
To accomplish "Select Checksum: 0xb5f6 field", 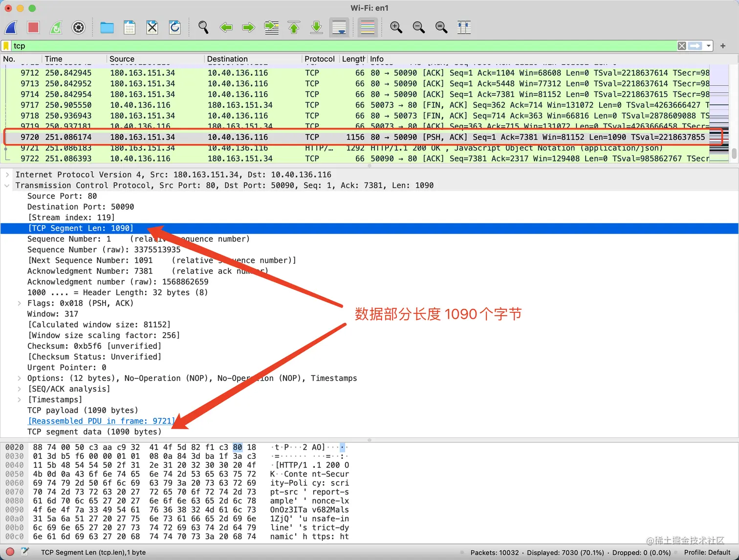I will pos(94,346).
